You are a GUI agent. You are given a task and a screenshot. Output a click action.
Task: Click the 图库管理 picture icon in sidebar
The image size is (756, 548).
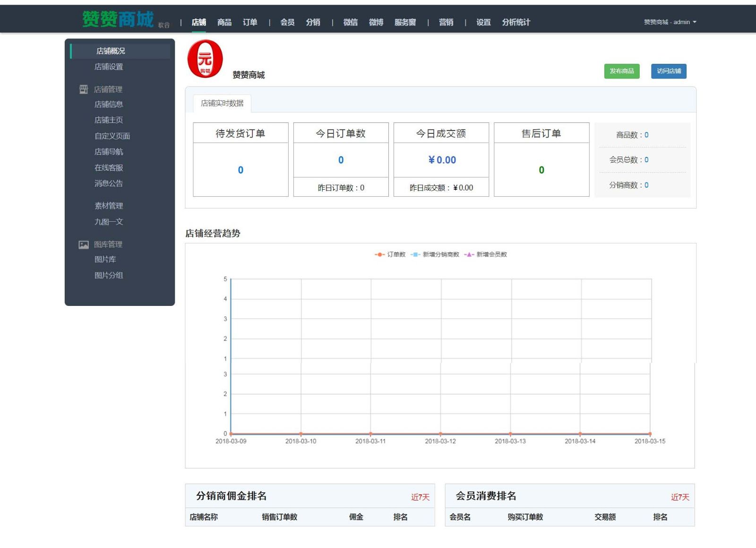pyautogui.click(x=84, y=244)
